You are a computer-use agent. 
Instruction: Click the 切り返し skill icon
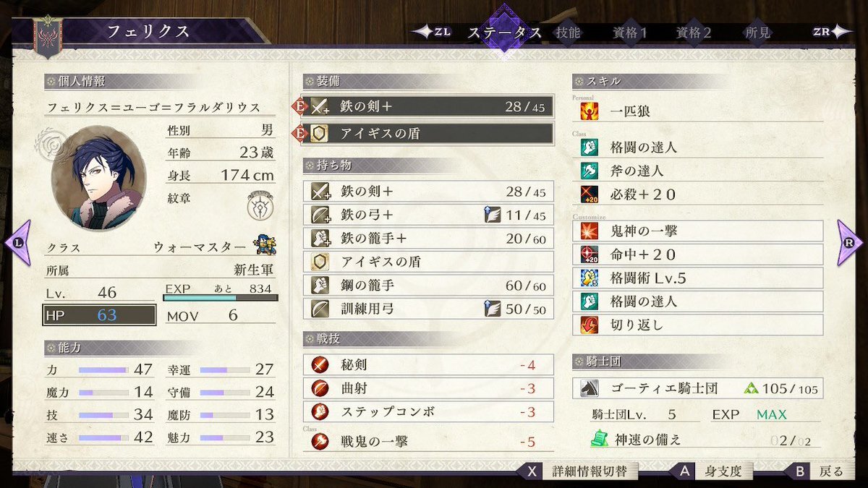(589, 325)
